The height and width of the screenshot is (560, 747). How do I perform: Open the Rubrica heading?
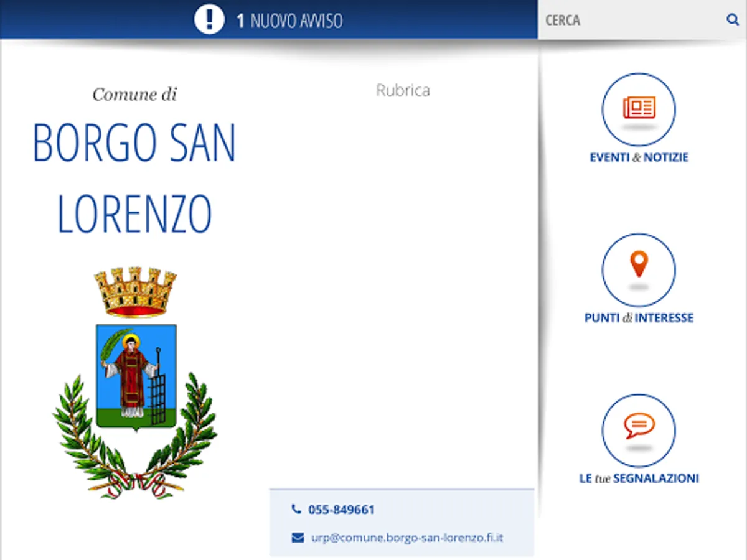click(x=403, y=90)
